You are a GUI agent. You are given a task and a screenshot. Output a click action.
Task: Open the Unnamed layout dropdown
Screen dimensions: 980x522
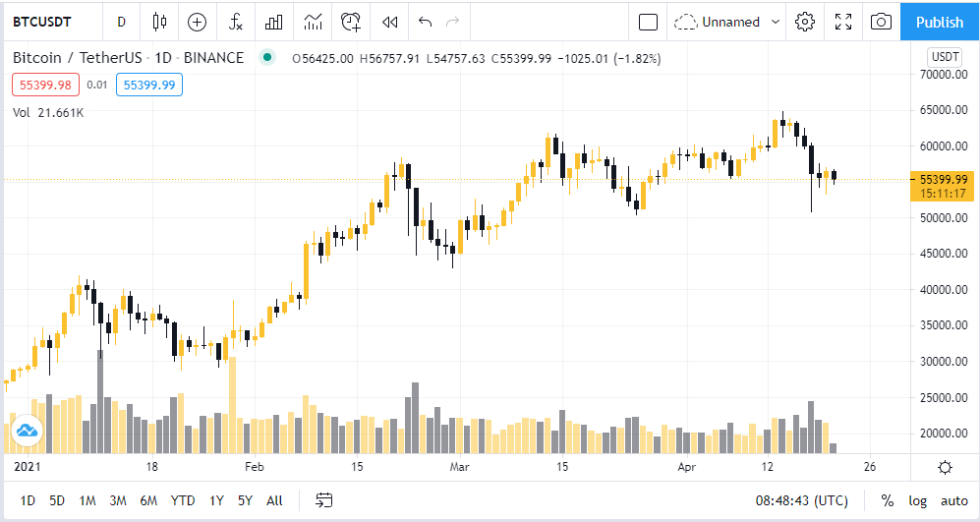(x=727, y=22)
